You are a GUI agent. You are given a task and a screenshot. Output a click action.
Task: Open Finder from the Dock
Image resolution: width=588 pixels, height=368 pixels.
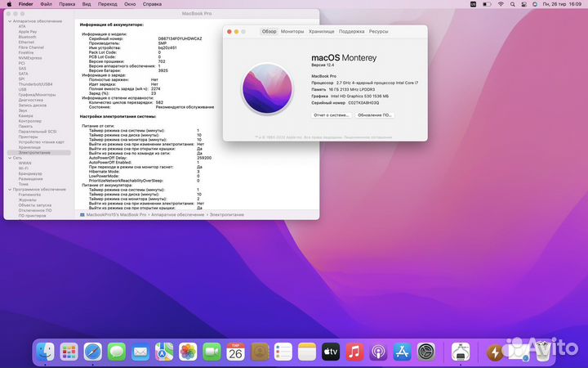click(45, 352)
